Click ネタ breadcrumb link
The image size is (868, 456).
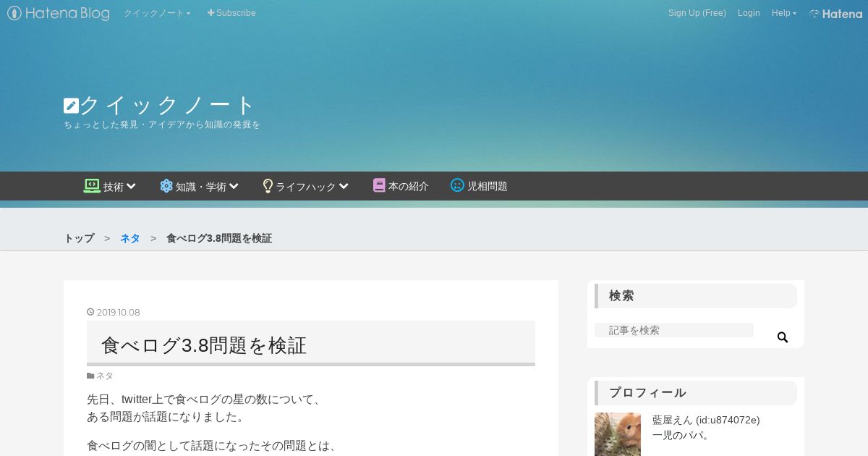[130, 238]
